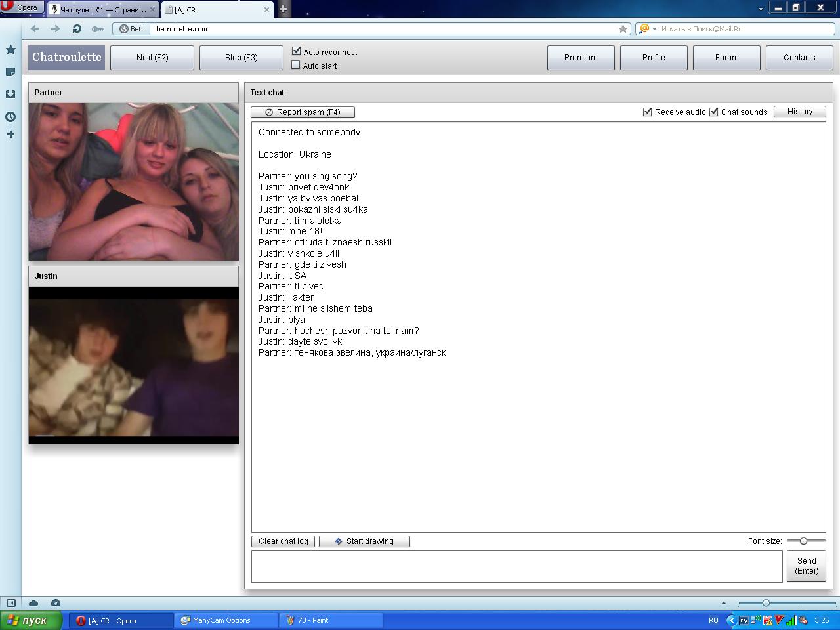Viewport: 840px width, 630px height.
Task: Open the Mail.Ru search engine dropdown
Action: (648, 29)
